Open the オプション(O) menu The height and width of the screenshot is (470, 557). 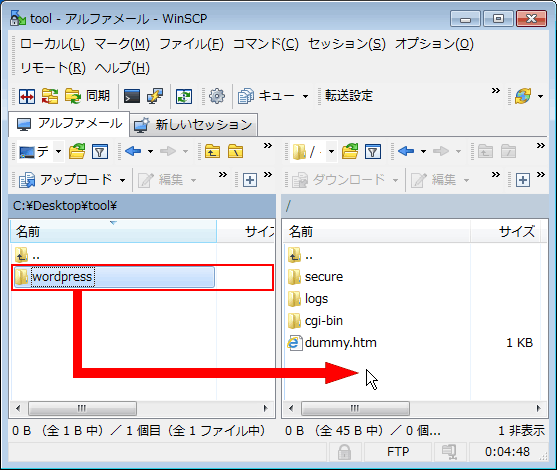434,44
